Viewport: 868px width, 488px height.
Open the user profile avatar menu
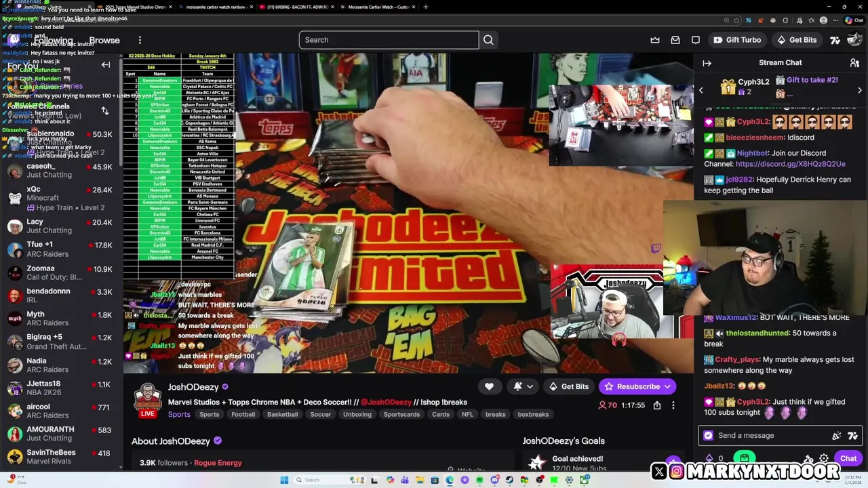[x=854, y=40]
